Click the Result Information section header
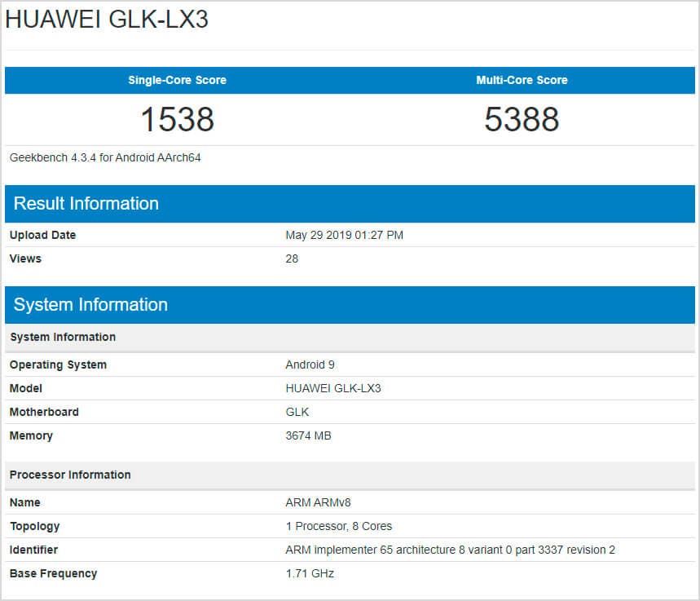This screenshot has width=700, height=601. (86, 204)
